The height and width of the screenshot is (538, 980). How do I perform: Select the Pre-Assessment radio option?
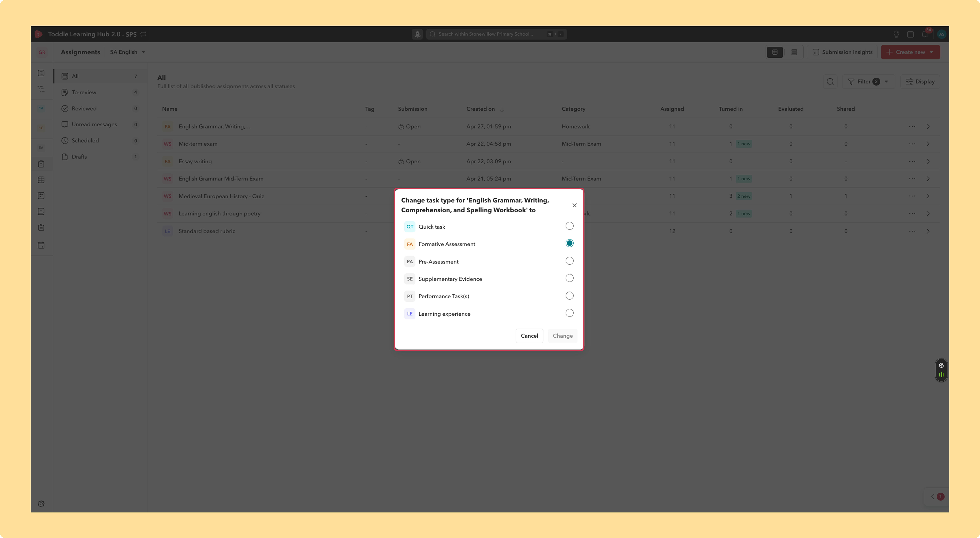point(569,261)
